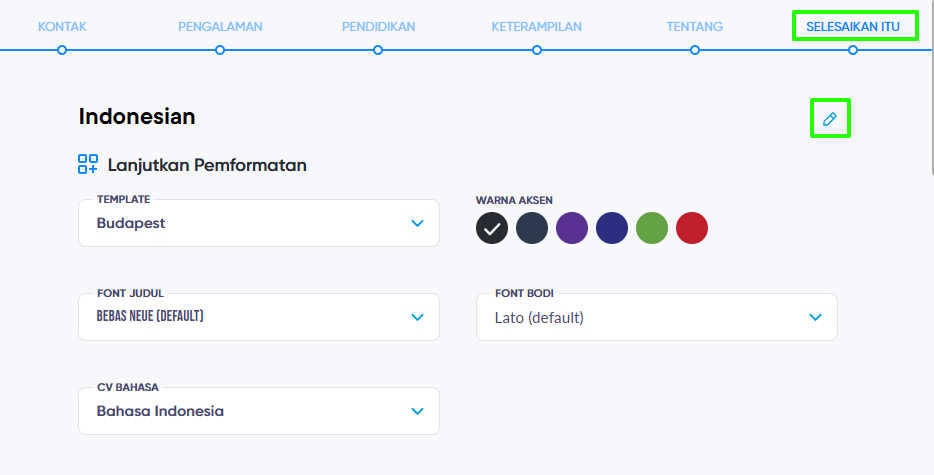
Task: Click the Warna Aksen label
Action: click(514, 200)
